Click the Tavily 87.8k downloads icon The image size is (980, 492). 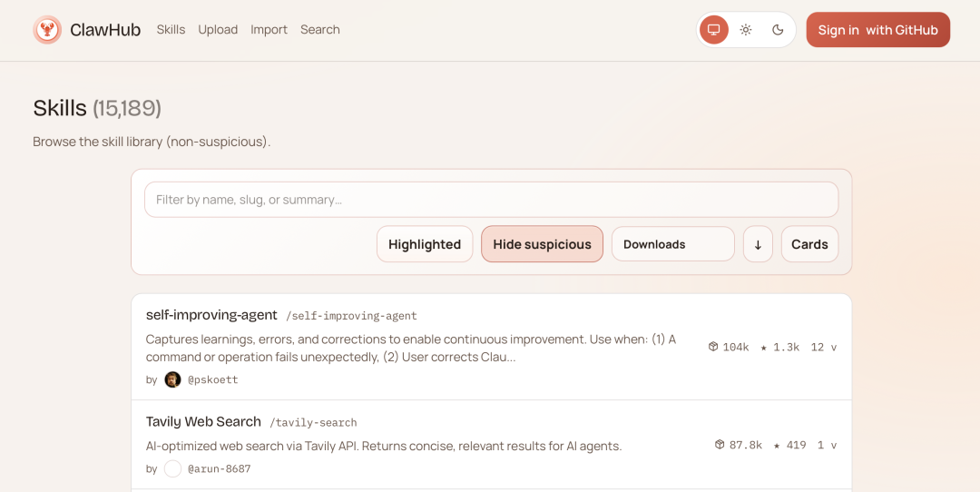(720, 445)
